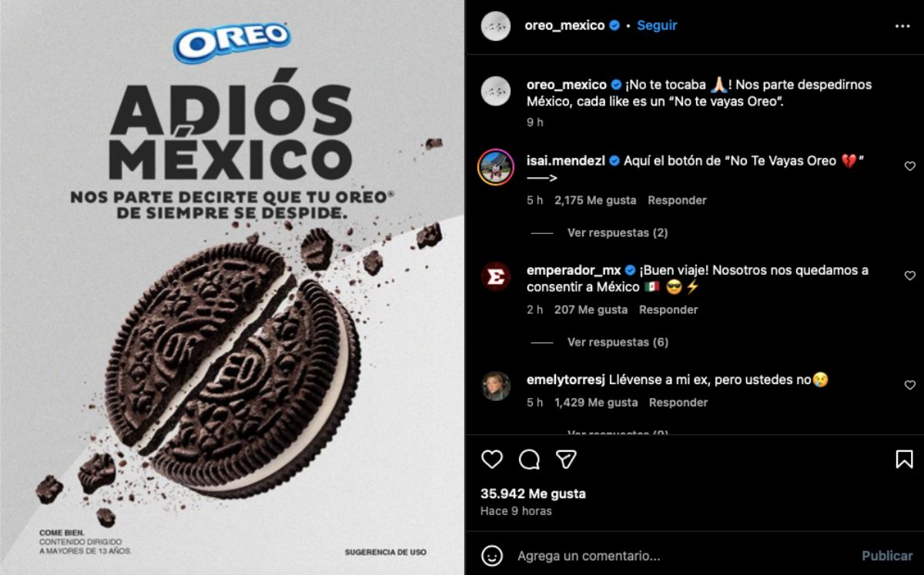Open the emperador_mx avatar
Screen dimensions: 924x575
[496, 276]
